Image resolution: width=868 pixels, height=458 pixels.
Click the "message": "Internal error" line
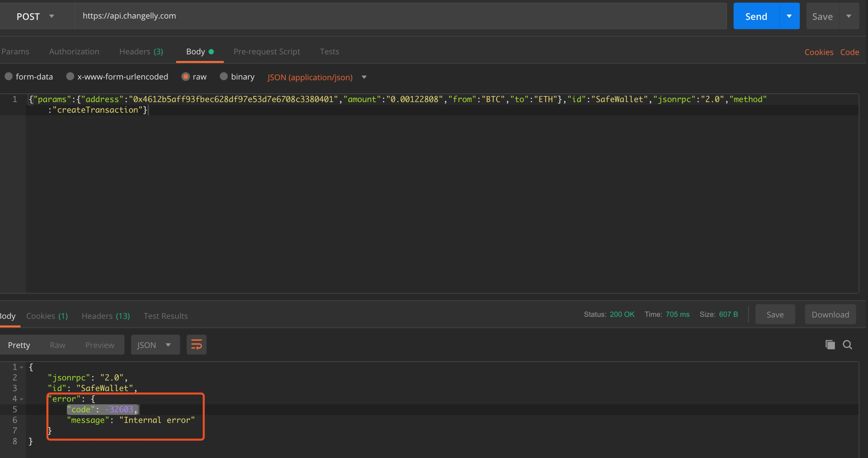click(131, 420)
